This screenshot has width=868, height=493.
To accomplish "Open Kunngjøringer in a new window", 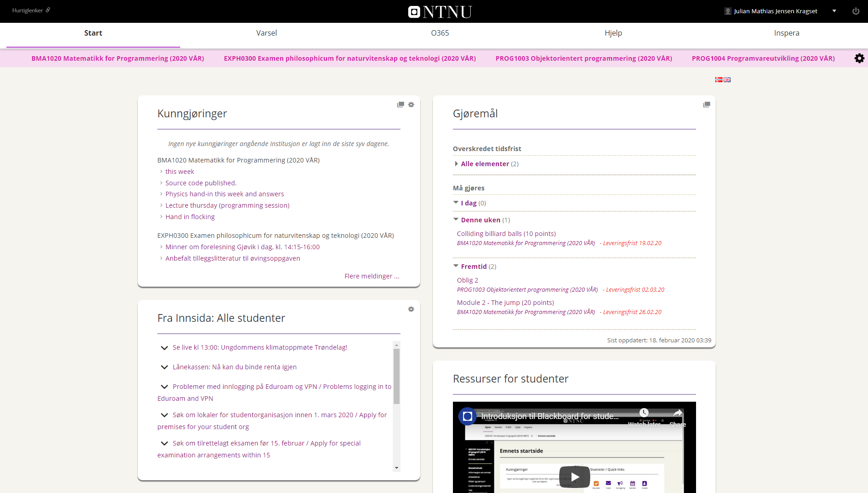I will click(400, 104).
